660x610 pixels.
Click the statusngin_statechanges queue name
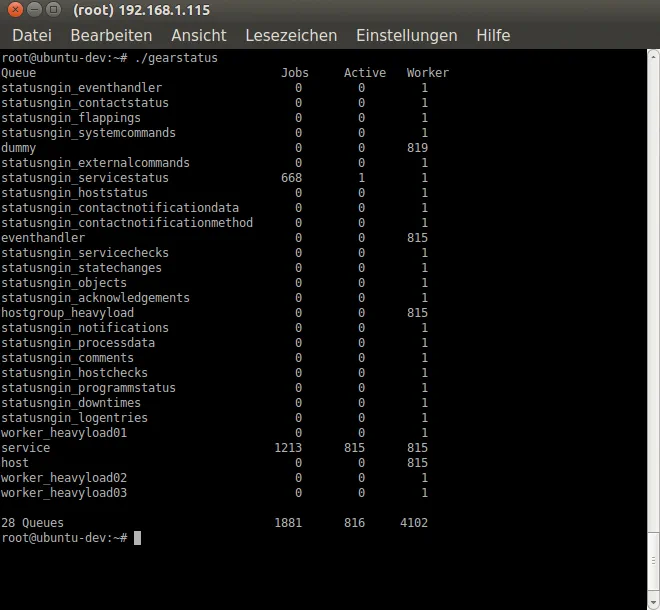tap(81, 268)
